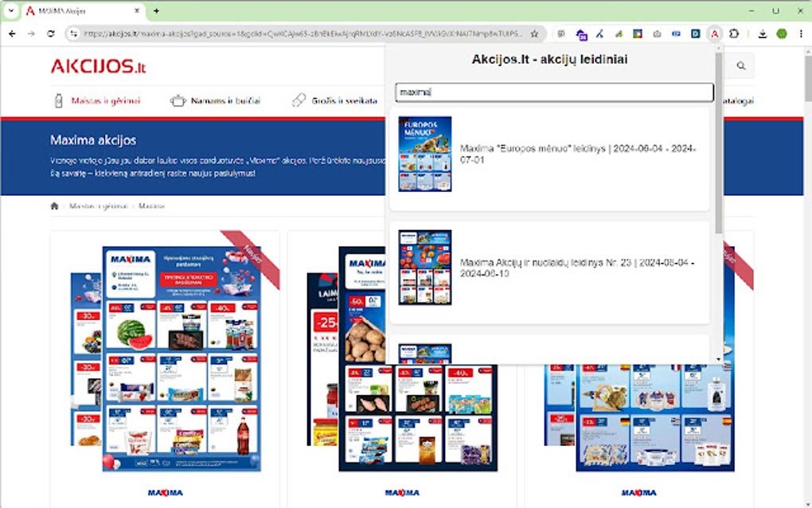Click the home breadcrumb icon
Viewport: 812px width, 508px height.
click(53, 205)
